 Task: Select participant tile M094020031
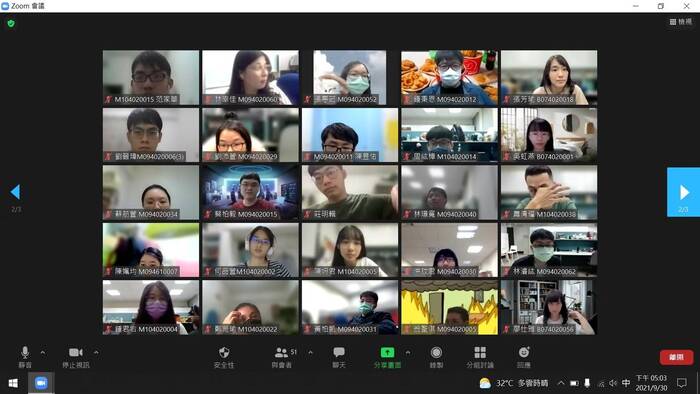click(350, 307)
